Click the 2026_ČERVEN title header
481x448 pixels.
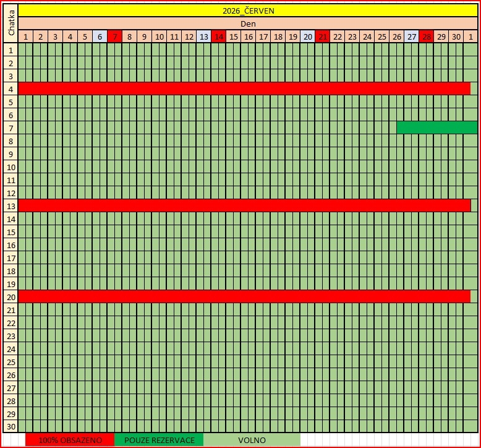pyautogui.click(x=248, y=11)
